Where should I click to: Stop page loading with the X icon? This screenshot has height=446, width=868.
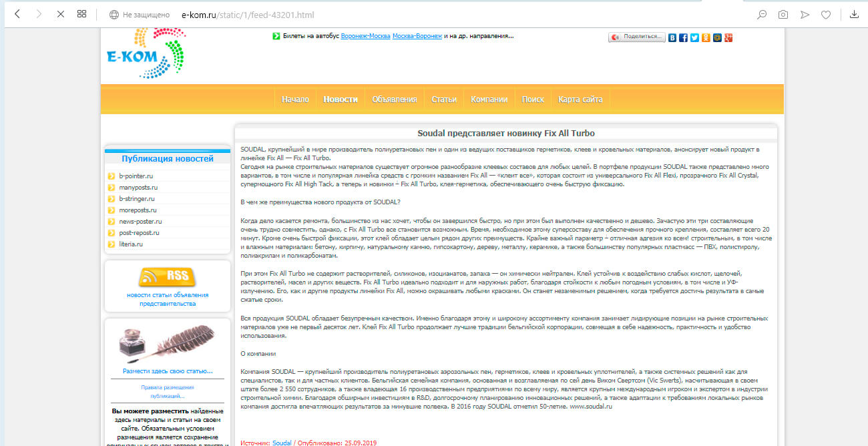pos(60,14)
